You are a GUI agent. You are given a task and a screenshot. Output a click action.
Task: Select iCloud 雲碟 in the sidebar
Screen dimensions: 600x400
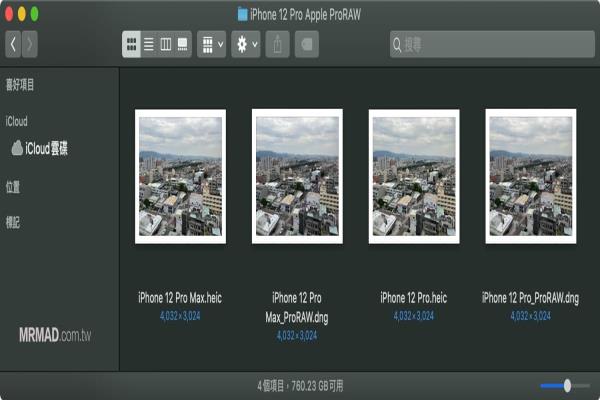(40, 148)
